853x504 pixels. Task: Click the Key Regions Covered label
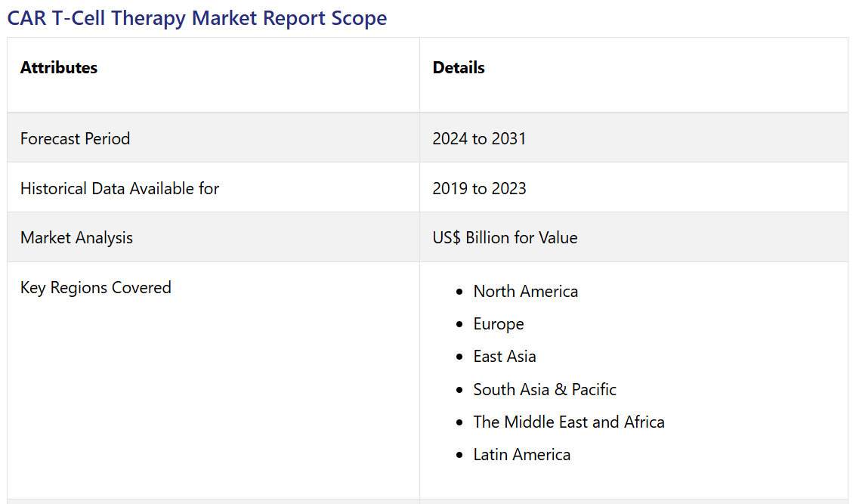[x=96, y=287]
